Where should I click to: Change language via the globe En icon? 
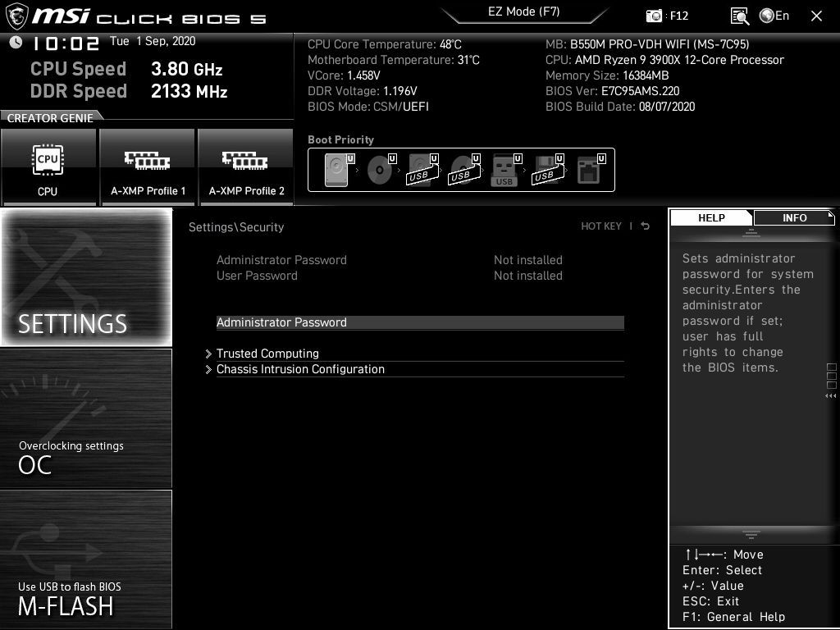tap(774, 16)
